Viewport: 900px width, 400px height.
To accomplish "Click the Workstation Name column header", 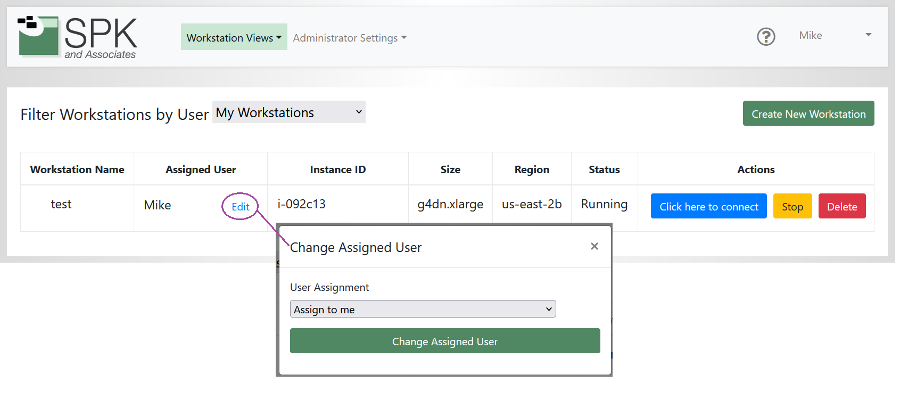I will 77,169.
